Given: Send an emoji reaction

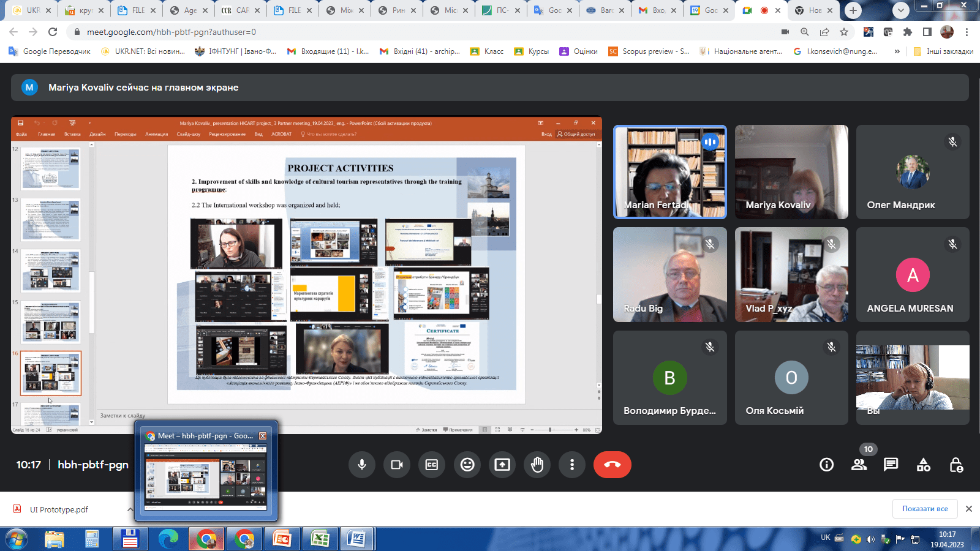Looking at the screenshot, I should [467, 465].
